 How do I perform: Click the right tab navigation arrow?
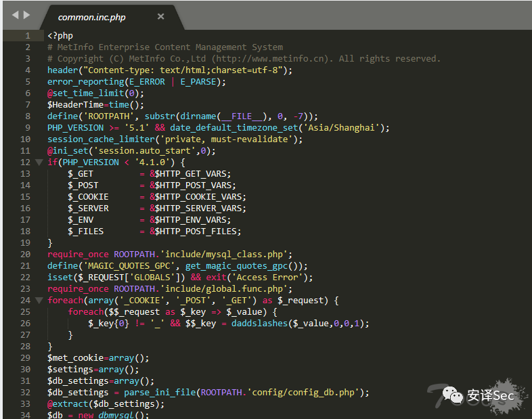pos(26,15)
